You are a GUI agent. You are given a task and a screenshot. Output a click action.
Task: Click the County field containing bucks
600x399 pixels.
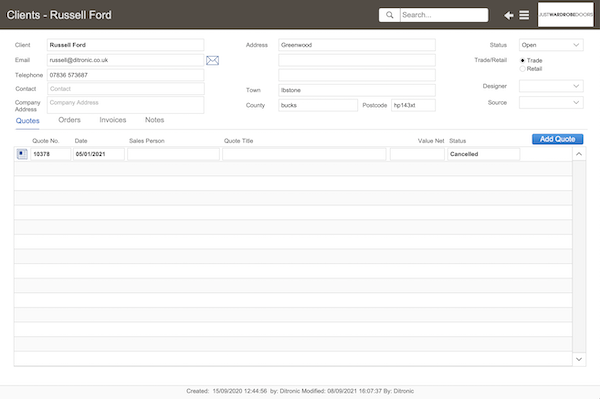318,105
